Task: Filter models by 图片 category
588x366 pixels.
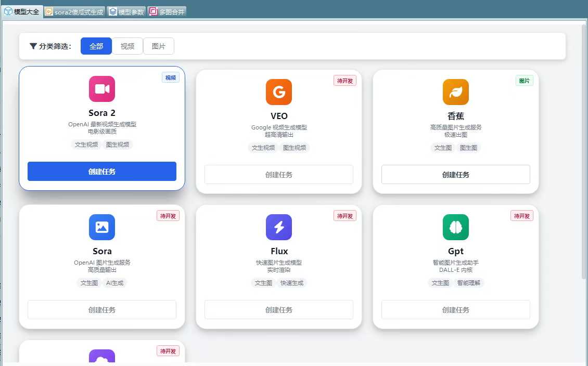Action: (x=159, y=46)
